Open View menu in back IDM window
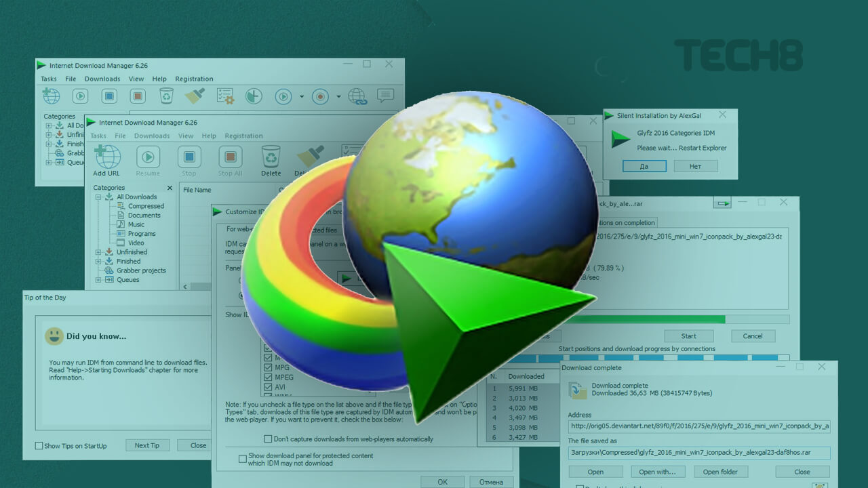 point(136,79)
